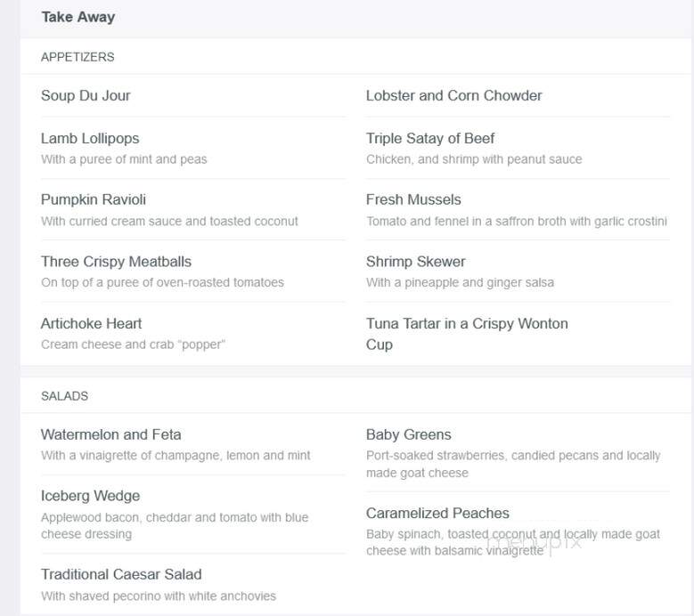Image resolution: width=694 pixels, height=616 pixels.
Task: Click the Lamb Lollipops mint and peas description
Action: pyautogui.click(x=124, y=159)
